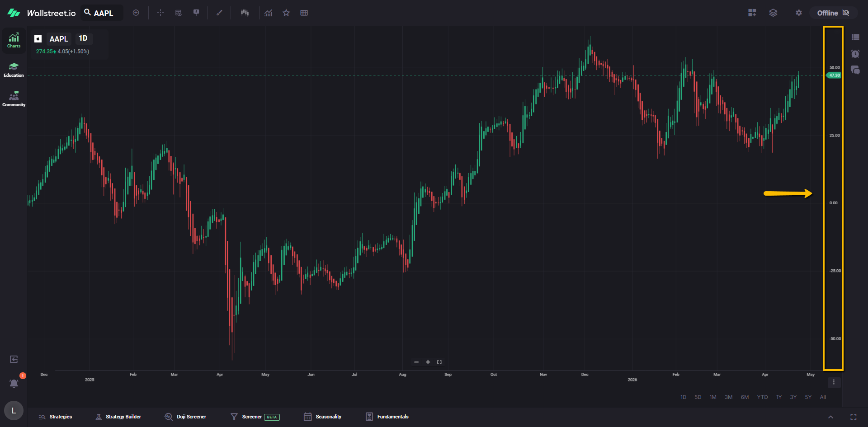Click the notification bell icon
Screen dimensions: 868x427
tap(14, 384)
